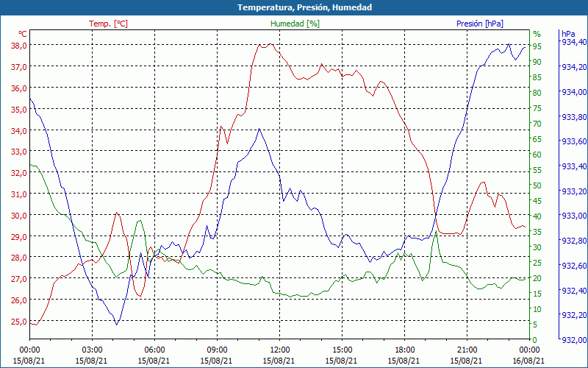Click the 70 humidity axis label
Viewport: 588px width, 368px height.
537,124
